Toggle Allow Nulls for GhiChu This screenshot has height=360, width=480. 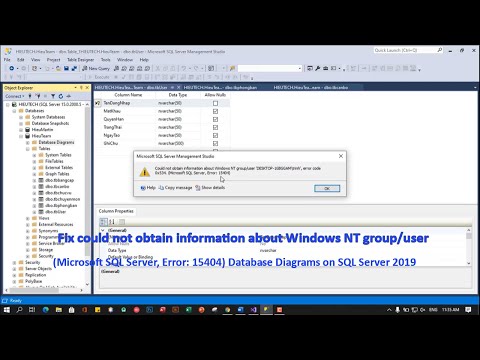coord(215,143)
